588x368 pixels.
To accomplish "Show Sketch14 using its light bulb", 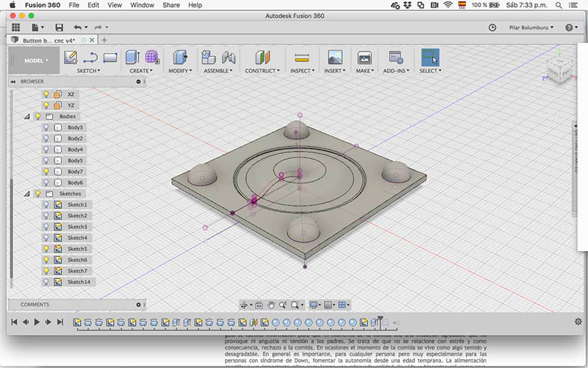I will tap(46, 282).
